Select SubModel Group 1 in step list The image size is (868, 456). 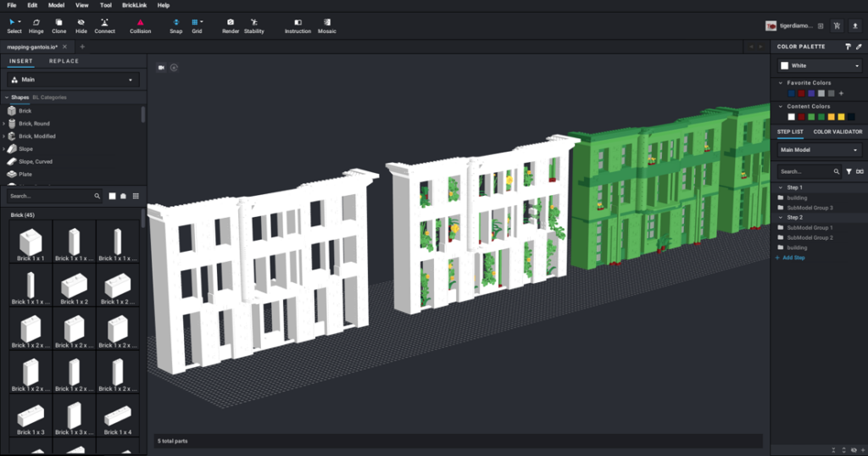[x=810, y=228]
